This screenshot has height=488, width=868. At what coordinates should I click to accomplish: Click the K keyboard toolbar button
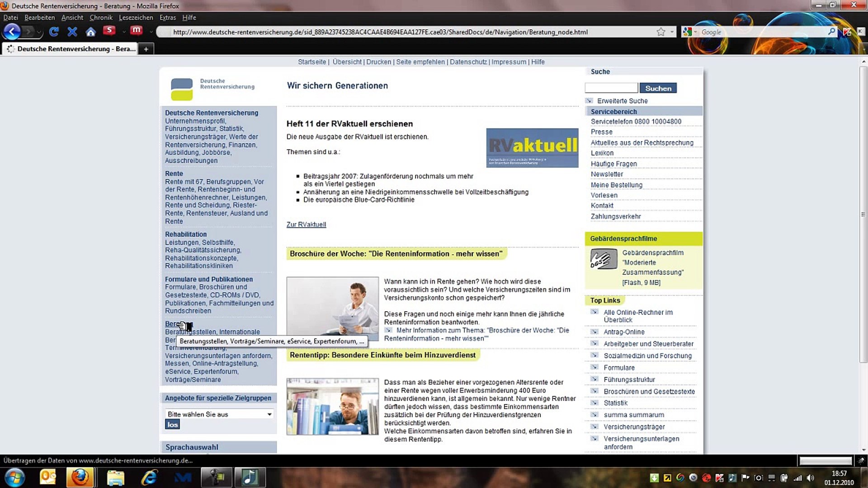pyautogui.click(x=860, y=32)
